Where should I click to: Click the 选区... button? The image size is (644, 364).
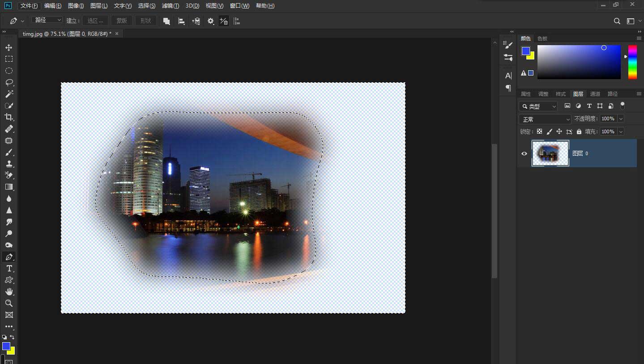95,21
